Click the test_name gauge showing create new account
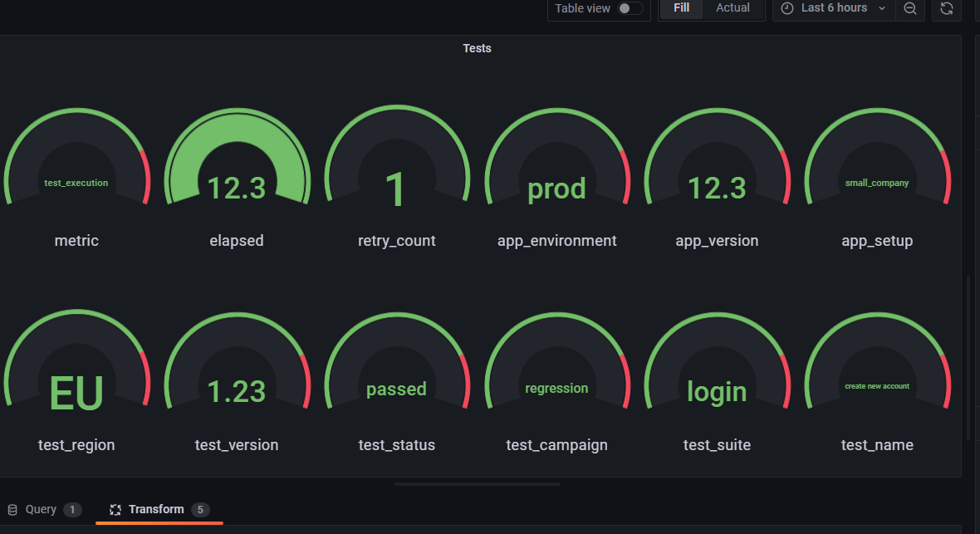 pos(878,360)
